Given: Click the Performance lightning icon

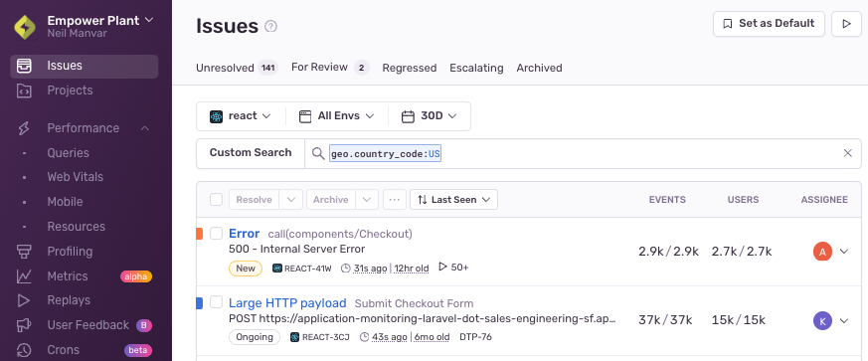Looking at the screenshot, I should (24, 128).
